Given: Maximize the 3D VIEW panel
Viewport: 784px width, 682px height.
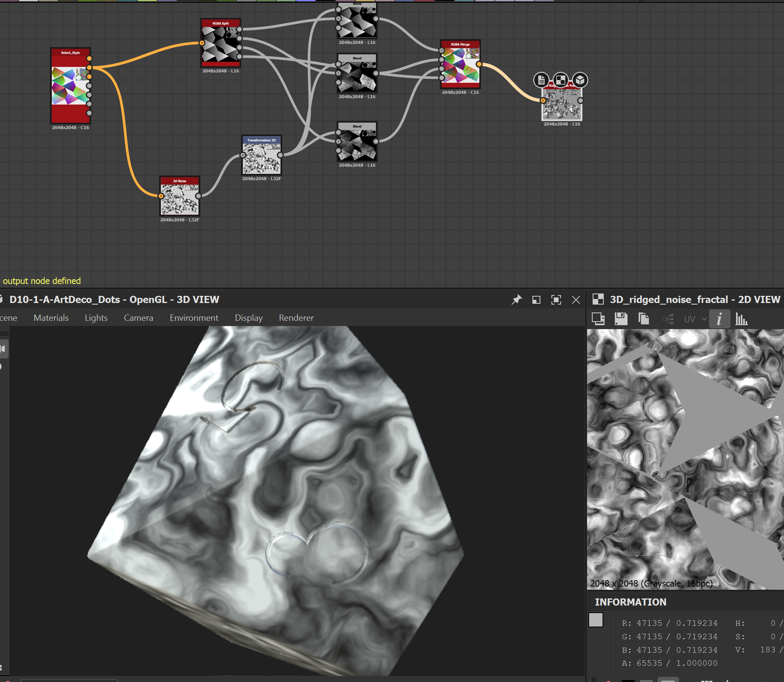Looking at the screenshot, I should pos(556,300).
